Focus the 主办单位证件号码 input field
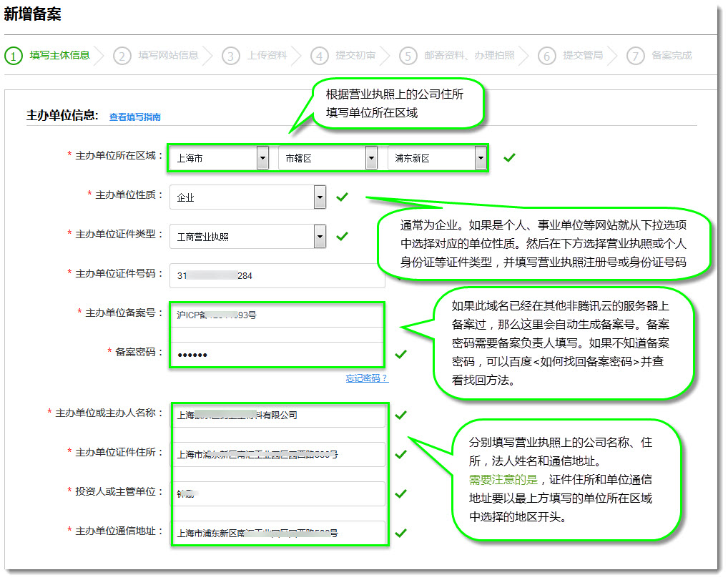728x580 pixels. pyautogui.click(x=277, y=275)
